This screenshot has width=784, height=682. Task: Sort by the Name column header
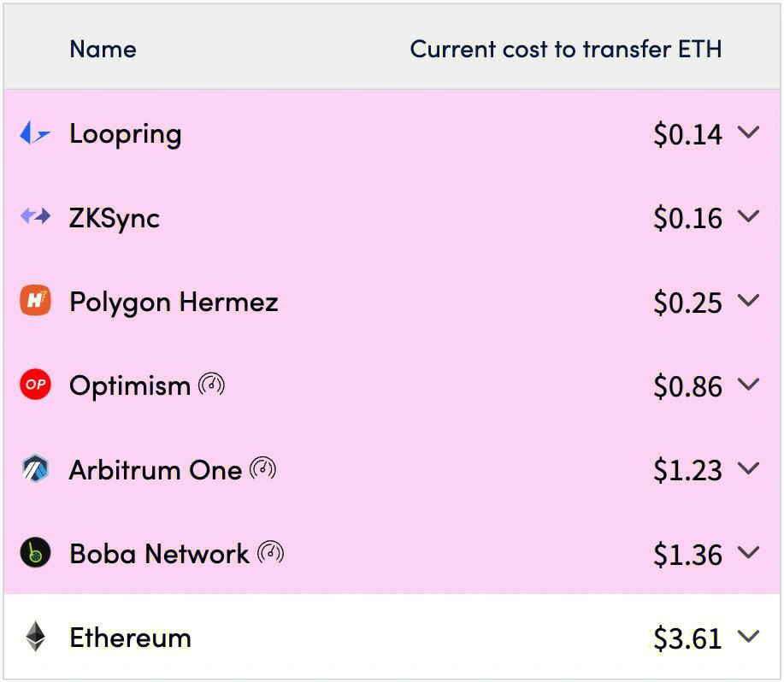103,49
